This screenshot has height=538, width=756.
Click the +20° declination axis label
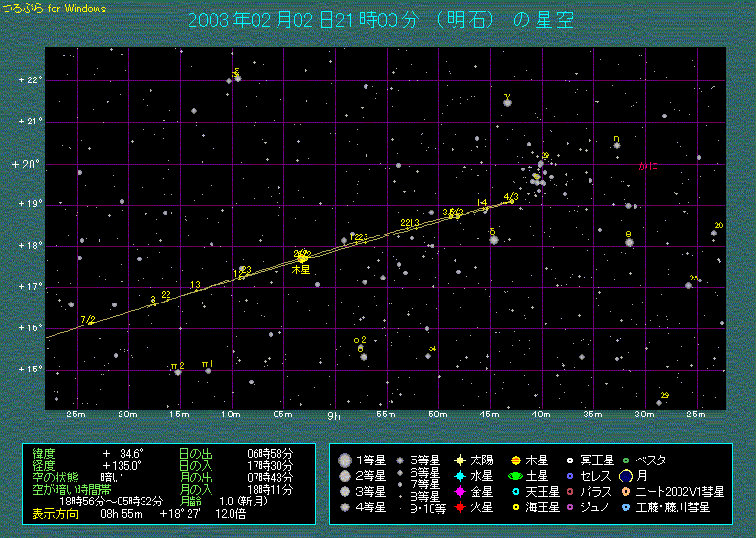click(26, 165)
